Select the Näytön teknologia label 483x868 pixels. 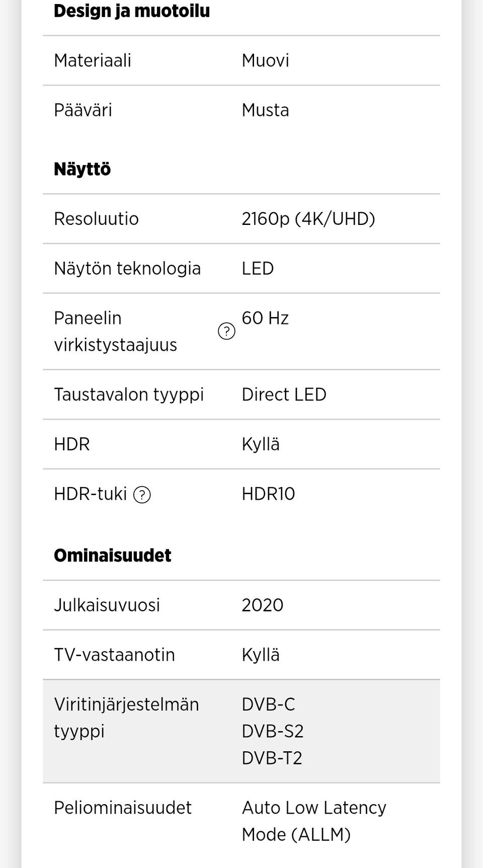127,269
